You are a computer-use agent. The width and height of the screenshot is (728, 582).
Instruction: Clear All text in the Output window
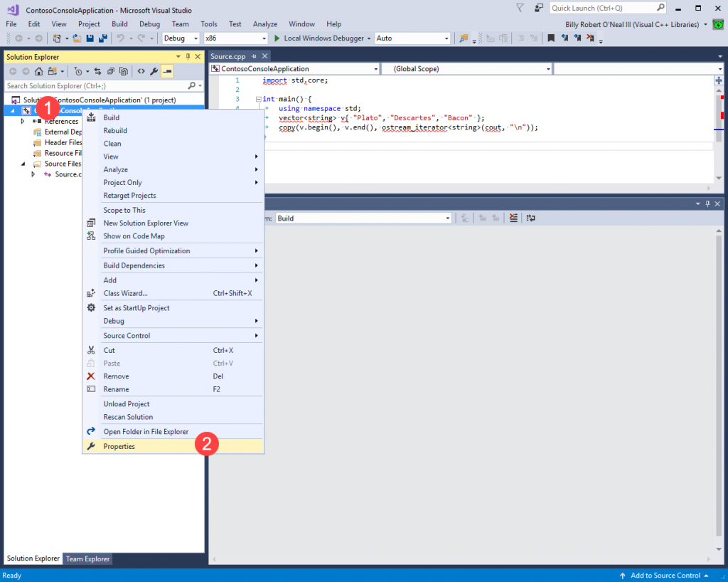click(513, 218)
